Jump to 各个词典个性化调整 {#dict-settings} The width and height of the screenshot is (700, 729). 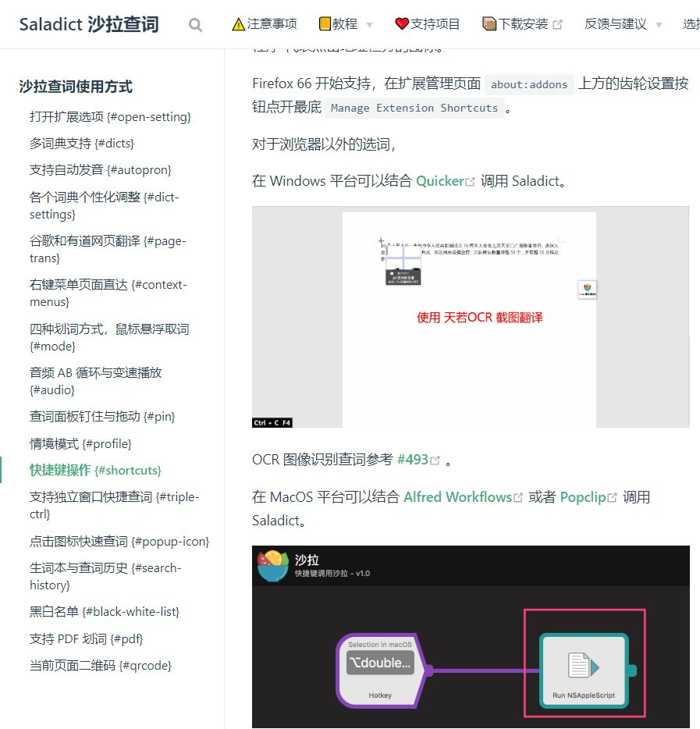(x=104, y=205)
